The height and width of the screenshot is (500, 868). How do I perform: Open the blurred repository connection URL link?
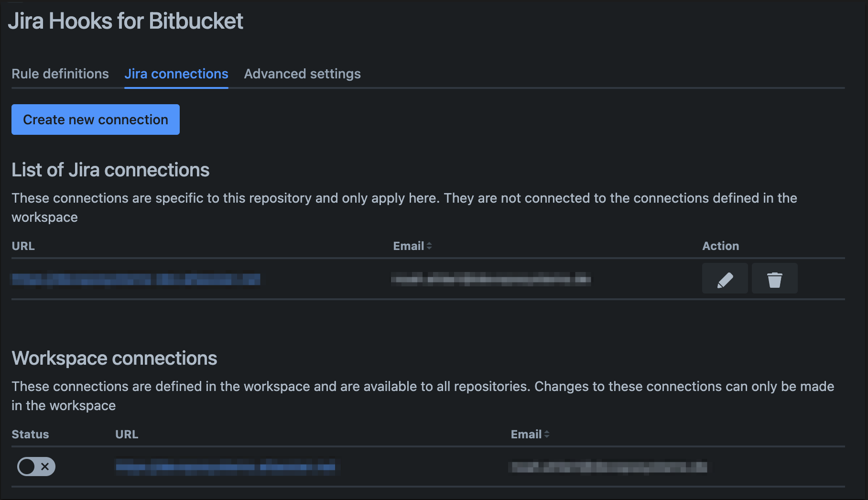tap(136, 279)
